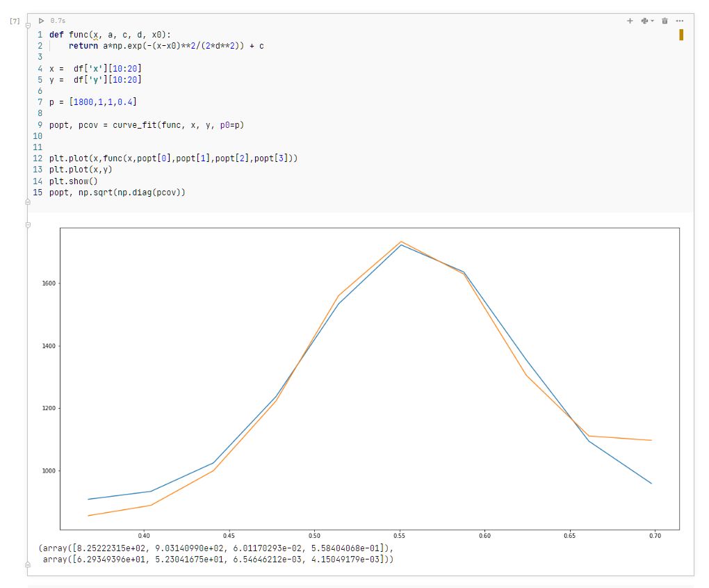Image resolution: width=709 pixels, height=588 pixels.
Task: Click the line x = df['x'][10:20]
Action: coord(95,68)
